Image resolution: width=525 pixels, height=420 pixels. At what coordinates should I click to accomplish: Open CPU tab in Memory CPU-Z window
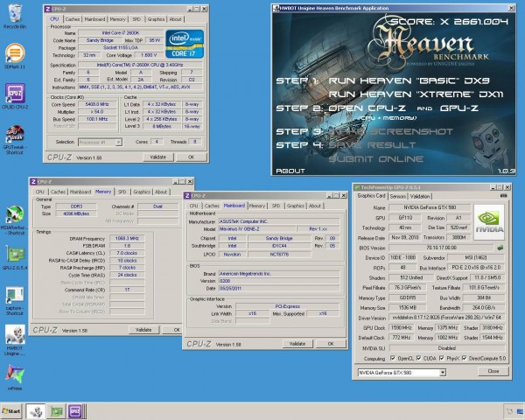click(x=40, y=192)
